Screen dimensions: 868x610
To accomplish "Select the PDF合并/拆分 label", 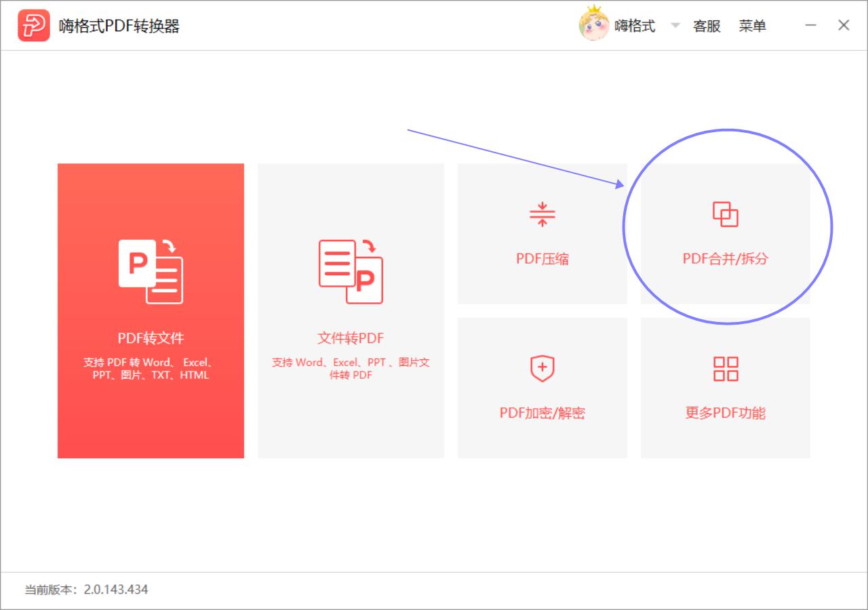I will pos(726,259).
